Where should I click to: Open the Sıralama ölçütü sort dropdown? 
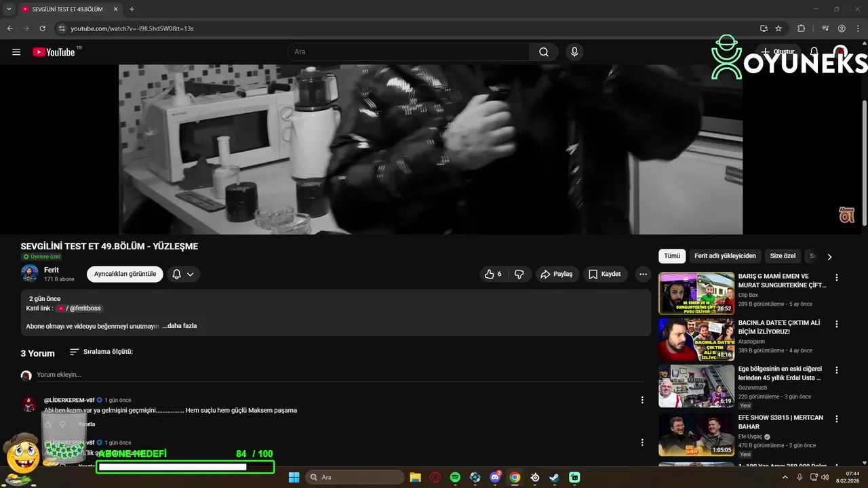pos(102,352)
